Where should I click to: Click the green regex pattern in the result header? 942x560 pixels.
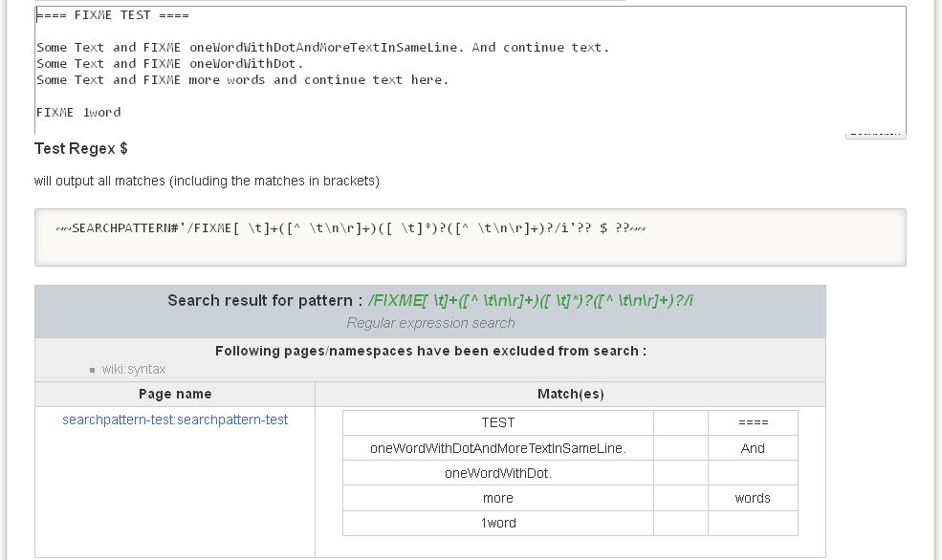531,300
